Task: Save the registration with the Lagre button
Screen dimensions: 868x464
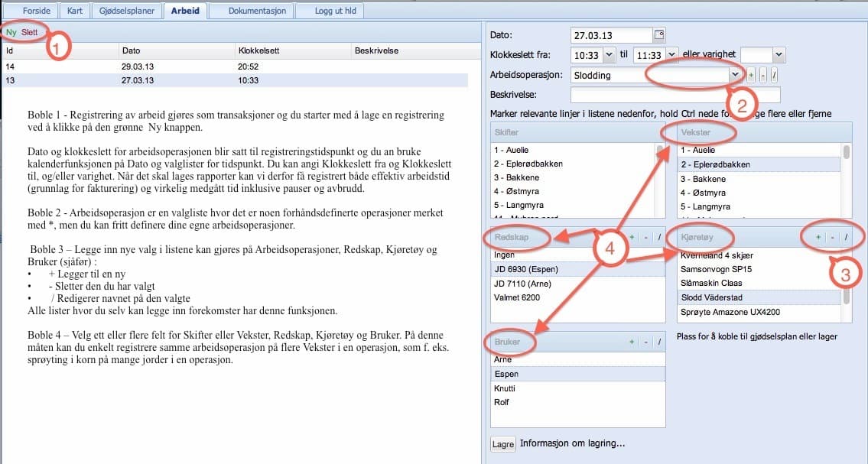Action: click(502, 444)
